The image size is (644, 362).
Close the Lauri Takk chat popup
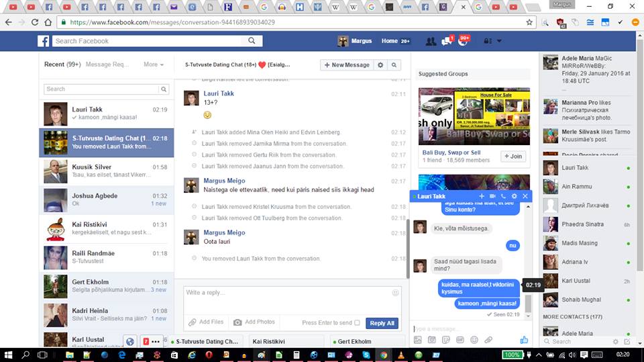click(525, 196)
